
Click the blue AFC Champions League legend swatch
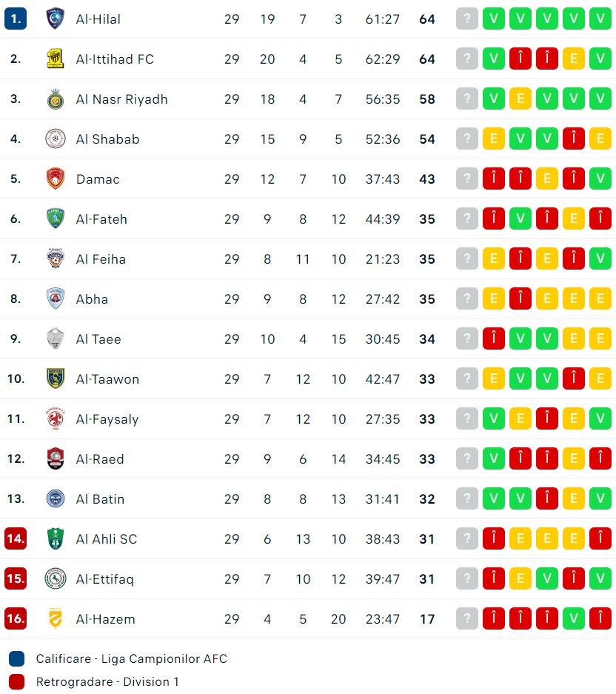[17, 658]
